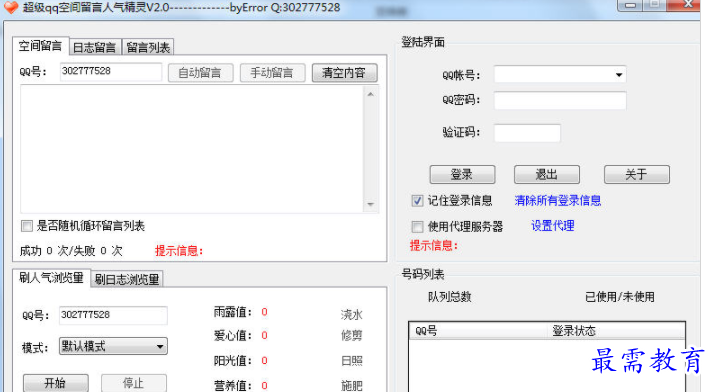
Task: Click the 浇水 label
Action: click(x=351, y=314)
